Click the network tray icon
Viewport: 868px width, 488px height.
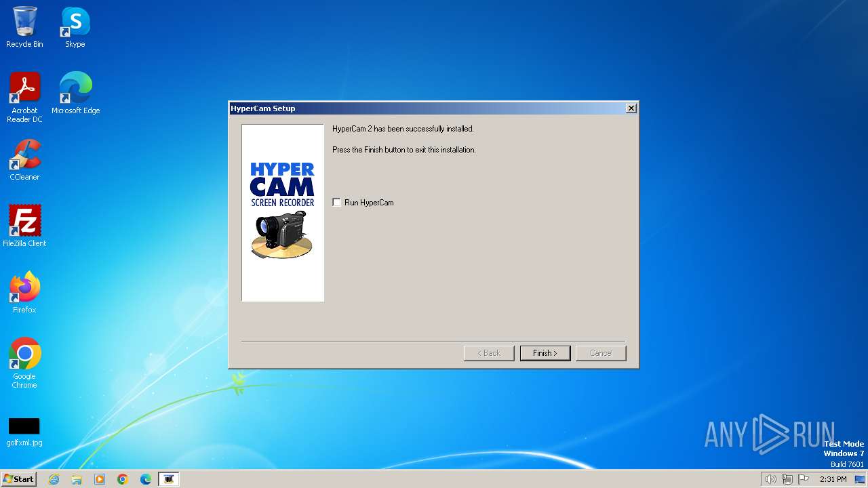tap(787, 479)
